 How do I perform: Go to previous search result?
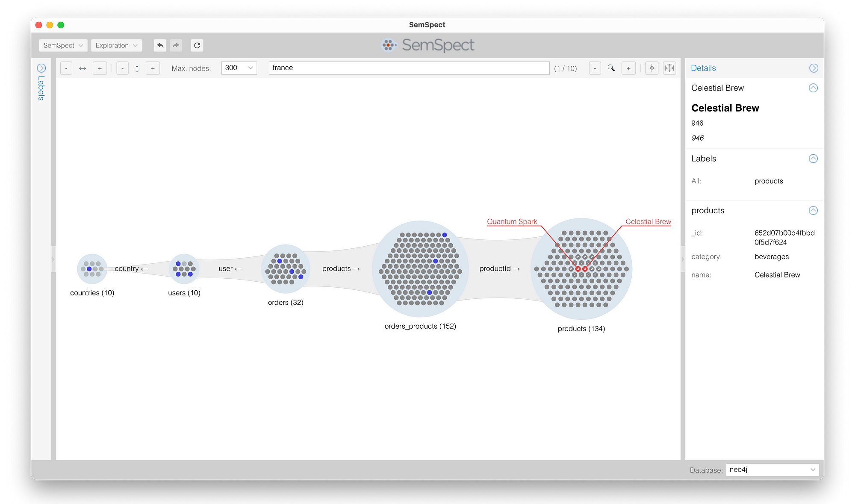(x=595, y=68)
